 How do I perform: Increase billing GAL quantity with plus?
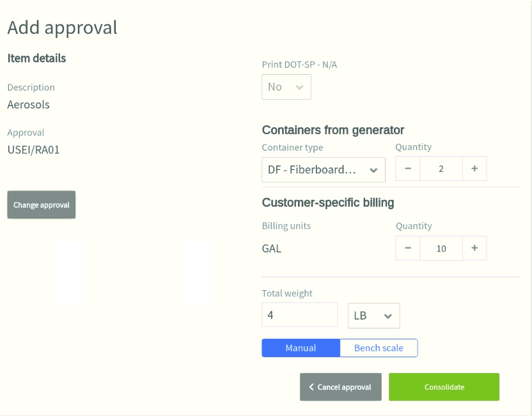(x=474, y=248)
